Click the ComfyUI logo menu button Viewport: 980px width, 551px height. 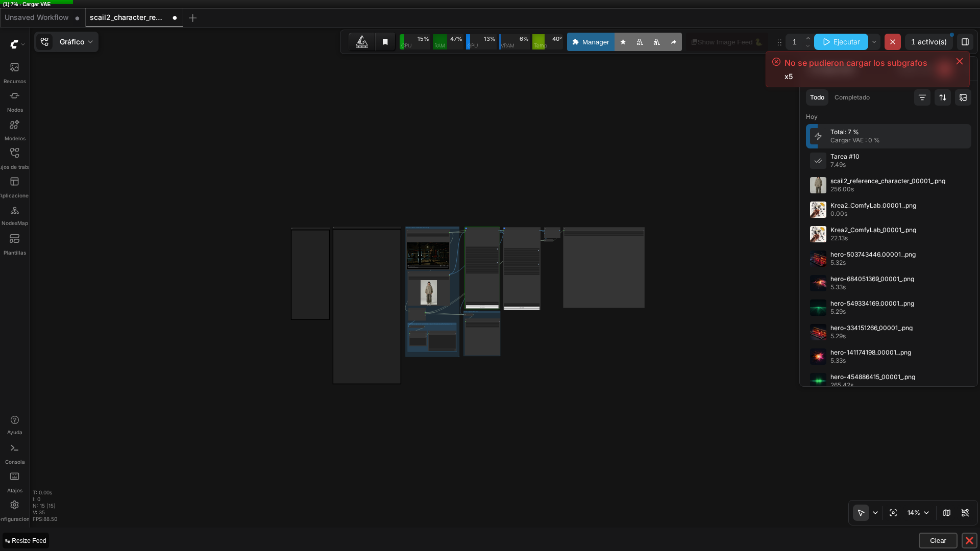(x=14, y=44)
